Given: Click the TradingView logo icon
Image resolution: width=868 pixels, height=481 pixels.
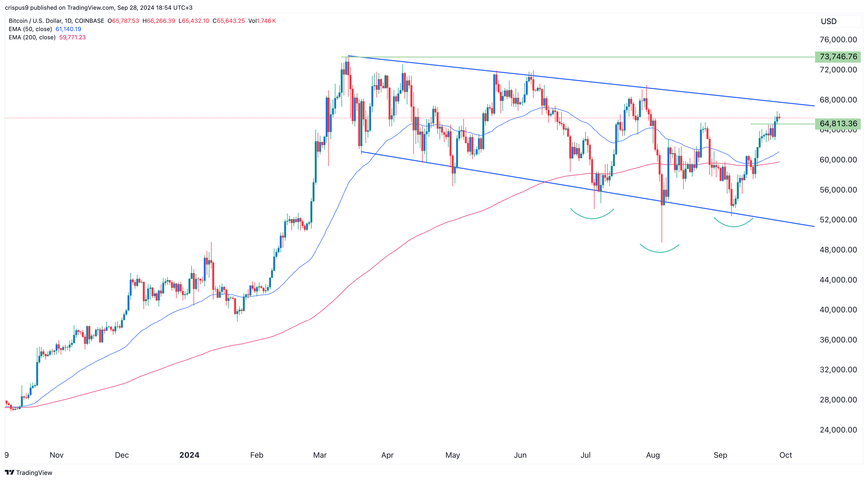Looking at the screenshot, I should point(9,472).
